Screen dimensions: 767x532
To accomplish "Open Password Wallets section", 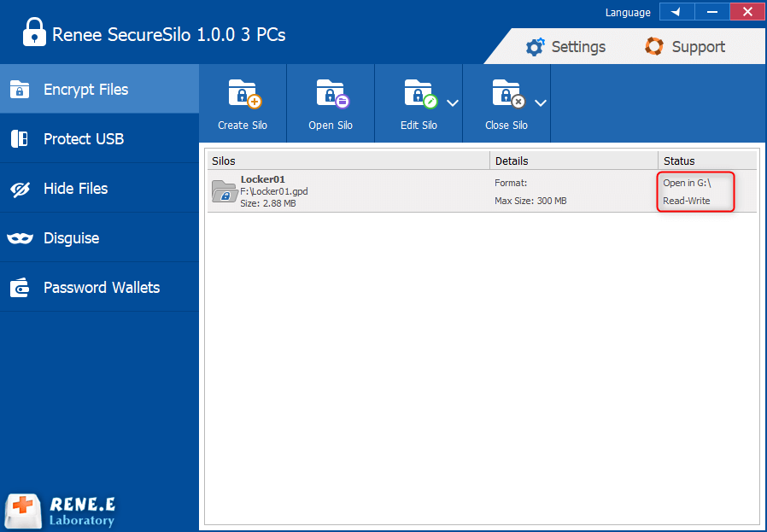I will tap(99, 287).
